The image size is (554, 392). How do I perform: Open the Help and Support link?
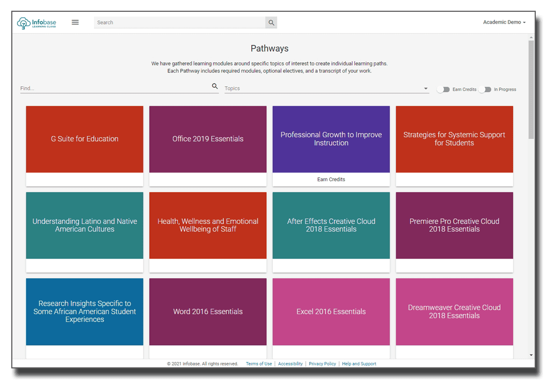point(359,364)
